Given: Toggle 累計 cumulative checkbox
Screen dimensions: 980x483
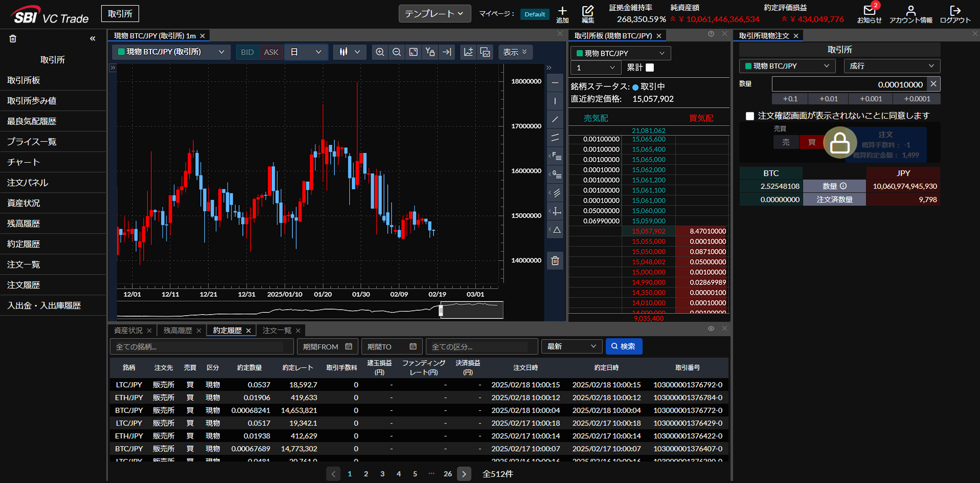Looking at the screenshot, I should (650, 68).
